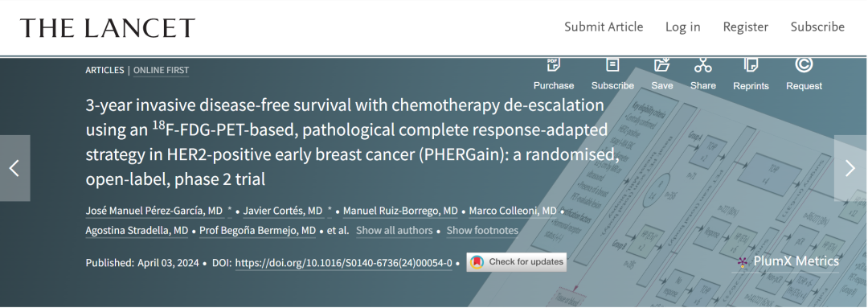Click the Request copyright icon
This screenshot has width=868, height=308.
(x=804, y=65)
